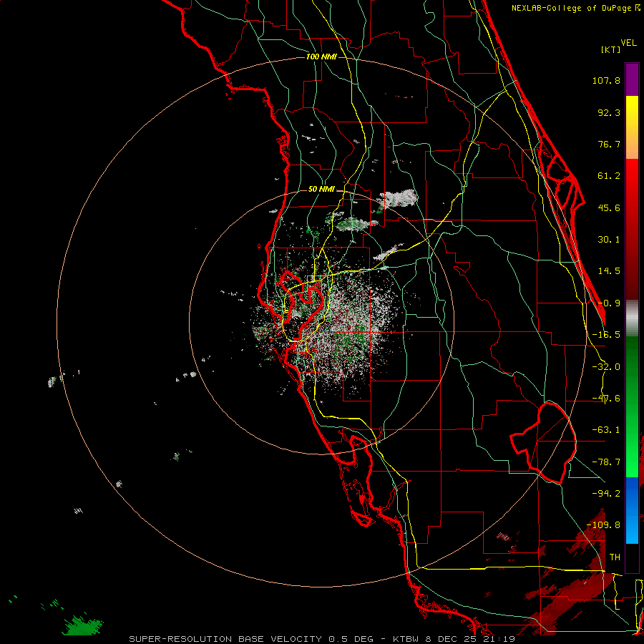Screen dimensions: 644x644
Task: Pick the blue segment of velocity color bar
Action: [x=632, y=510]
